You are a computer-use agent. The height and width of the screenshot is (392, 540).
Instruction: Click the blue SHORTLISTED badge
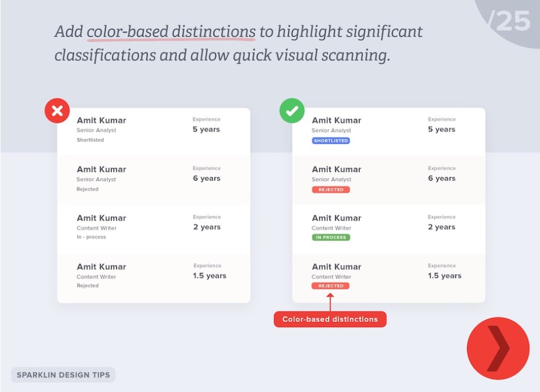331,141
